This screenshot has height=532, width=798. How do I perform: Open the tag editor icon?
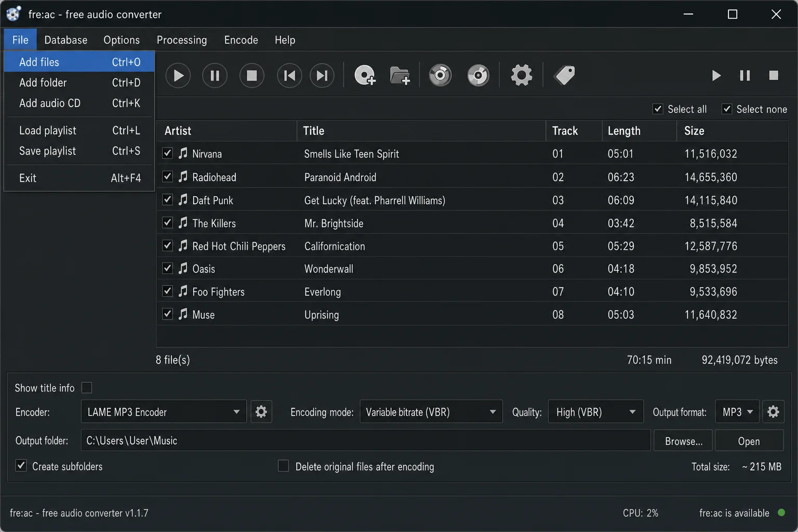tap(565, 76)
